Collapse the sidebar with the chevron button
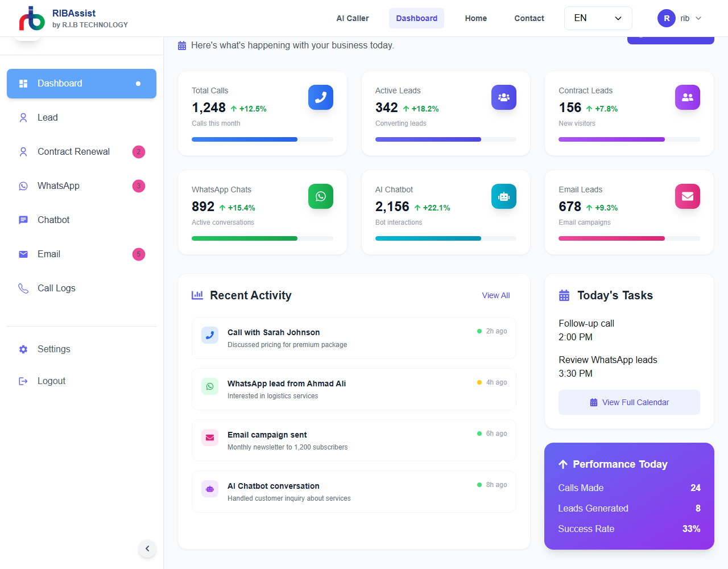 147,549
